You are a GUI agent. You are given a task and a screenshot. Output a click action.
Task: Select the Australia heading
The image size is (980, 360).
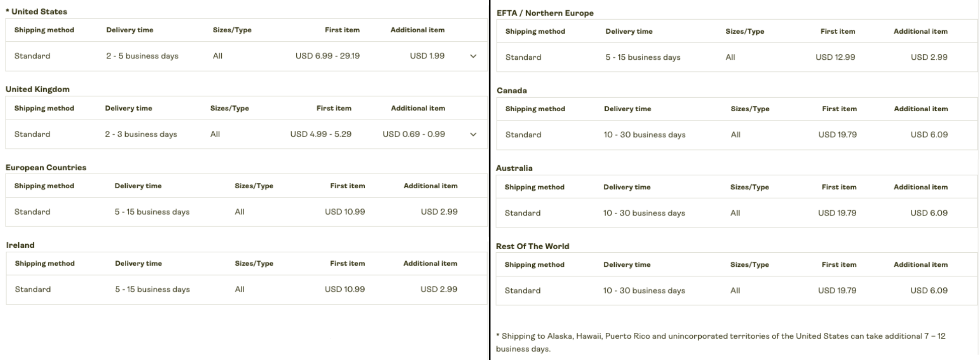pos(514,168)
